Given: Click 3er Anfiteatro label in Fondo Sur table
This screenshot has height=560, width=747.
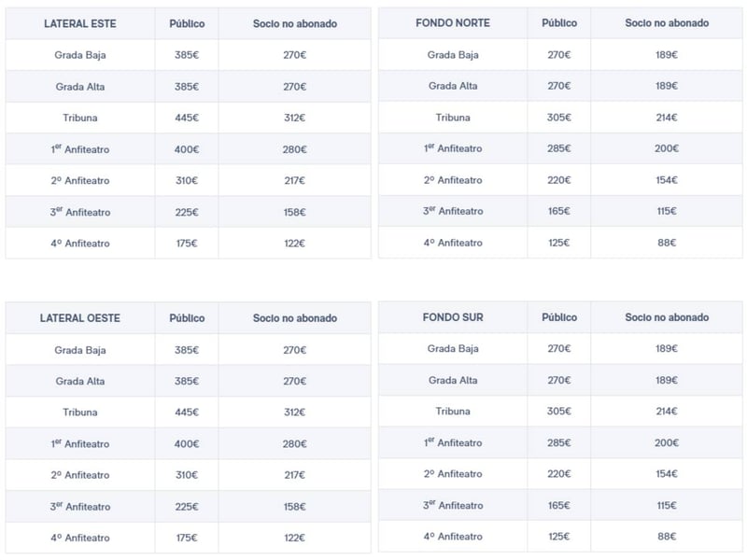Looking at the screenshot, I should tap(453, 506).
